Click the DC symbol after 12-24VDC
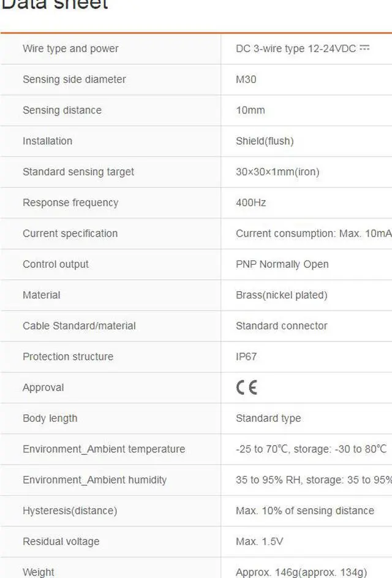This screenshot has height=578, width=392. pyautogui.click(x=364, y=48)
